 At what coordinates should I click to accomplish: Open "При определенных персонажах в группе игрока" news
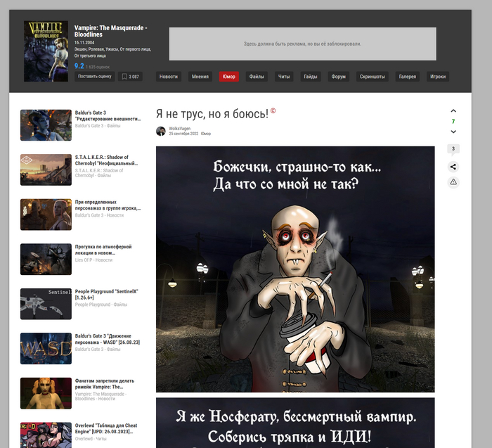108,205
